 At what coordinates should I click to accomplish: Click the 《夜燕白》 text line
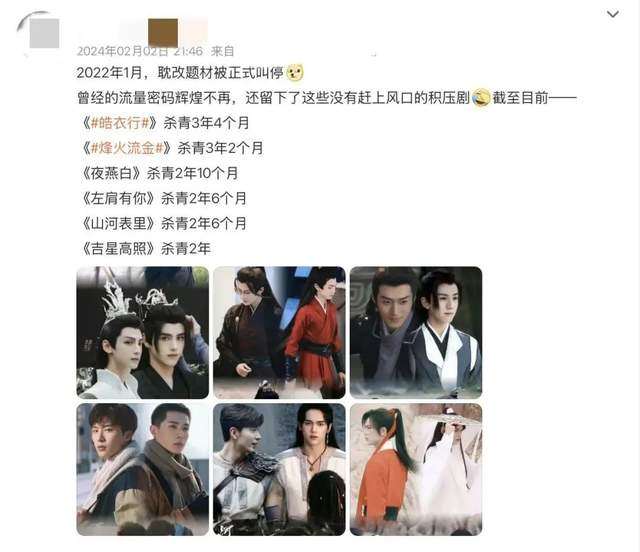[158, 173]
